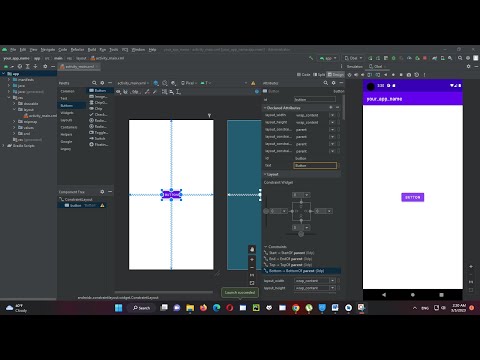The height and width of the screenshot is (360, 480).
Task: Expand the values folder
Action: point(14,128)
